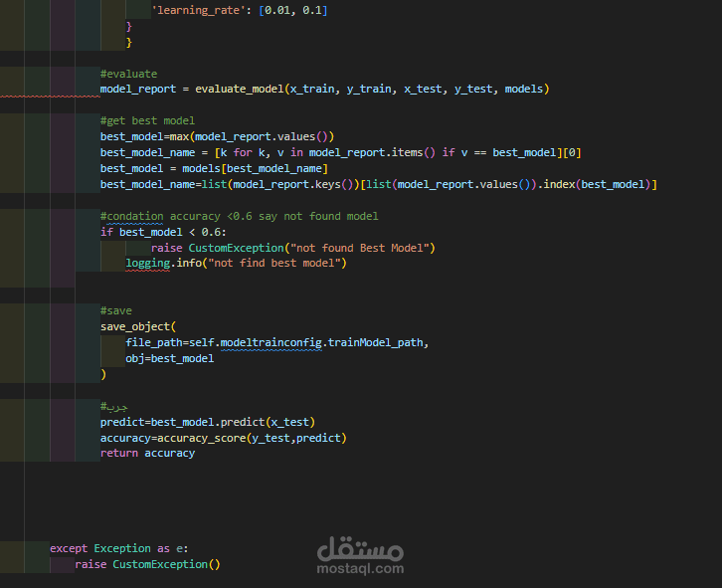Click the if best_model < 0.6 line
This screenshot has height=588, width=722.
[163, 232]
